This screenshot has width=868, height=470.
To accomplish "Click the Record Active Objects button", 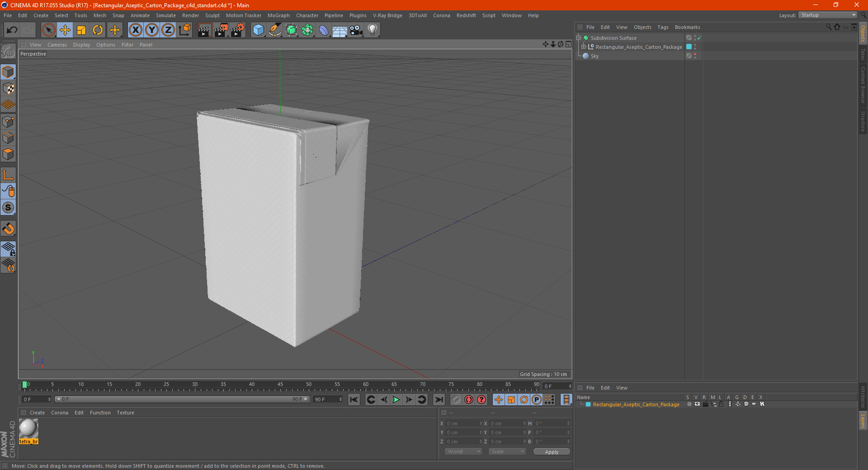I will point(456,399).
